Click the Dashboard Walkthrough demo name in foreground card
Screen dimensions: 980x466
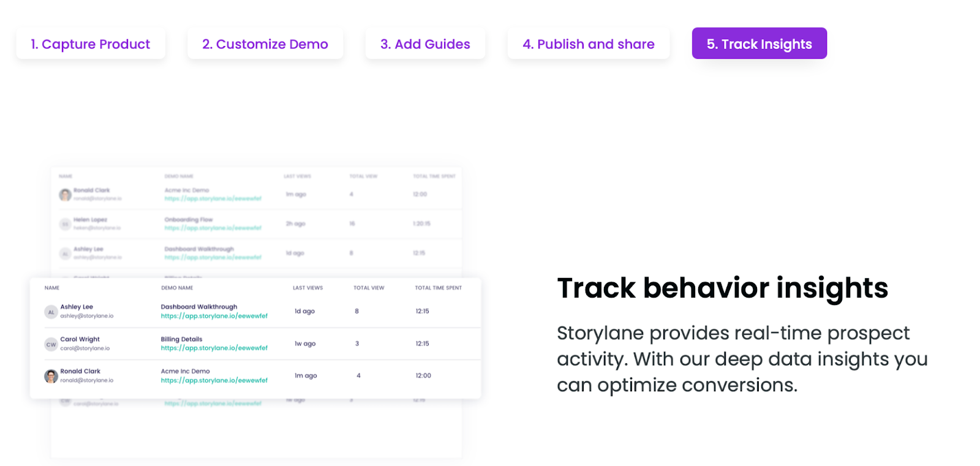click(x=199, y=307)
